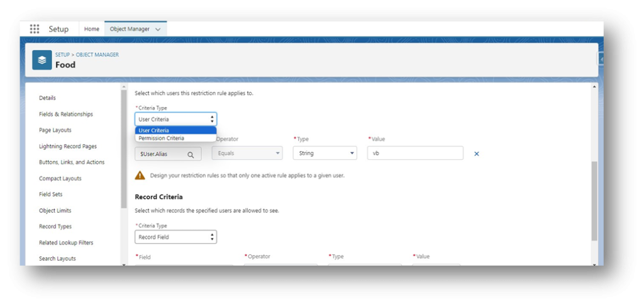Open Lightning Record Pages in sidebar

pyautogui.click(x=68, y=146)
